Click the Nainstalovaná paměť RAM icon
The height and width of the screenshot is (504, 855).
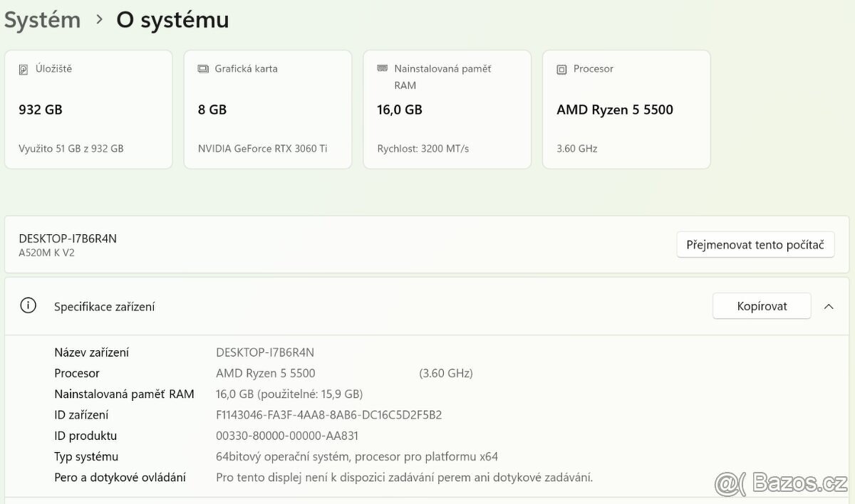(x=382, y=68)
